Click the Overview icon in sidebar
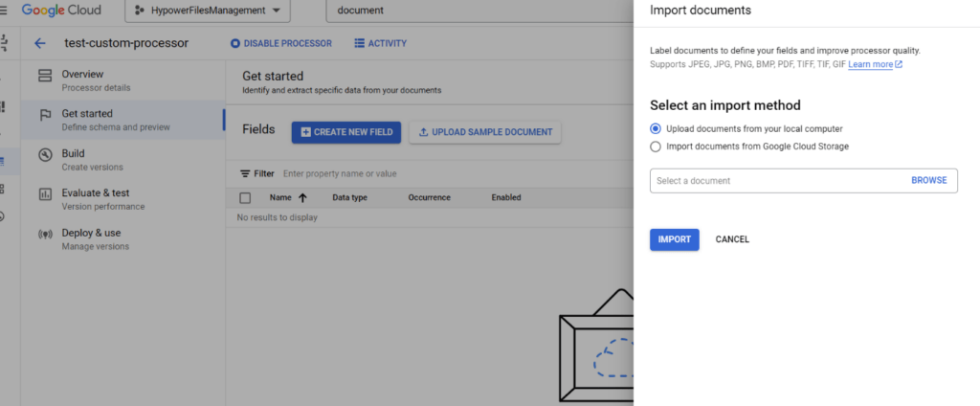This screenshot has width=980, height=406. point(44,76)
